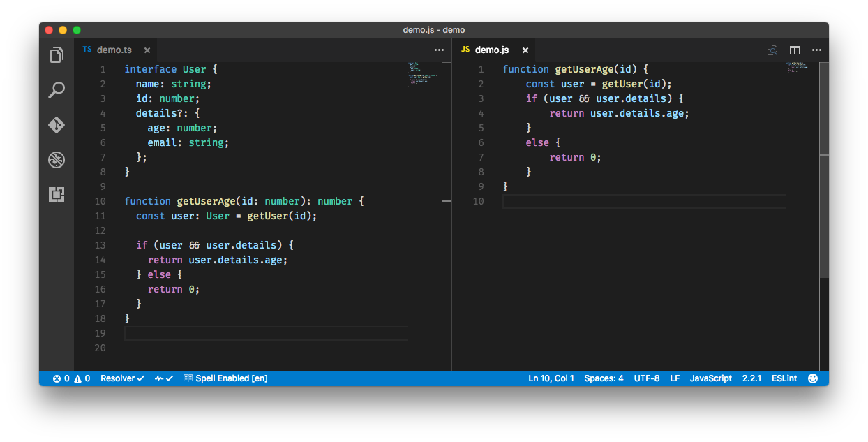Click the JS file icon on demo.js tab
The image size is (868, 442).
point(465,50)
